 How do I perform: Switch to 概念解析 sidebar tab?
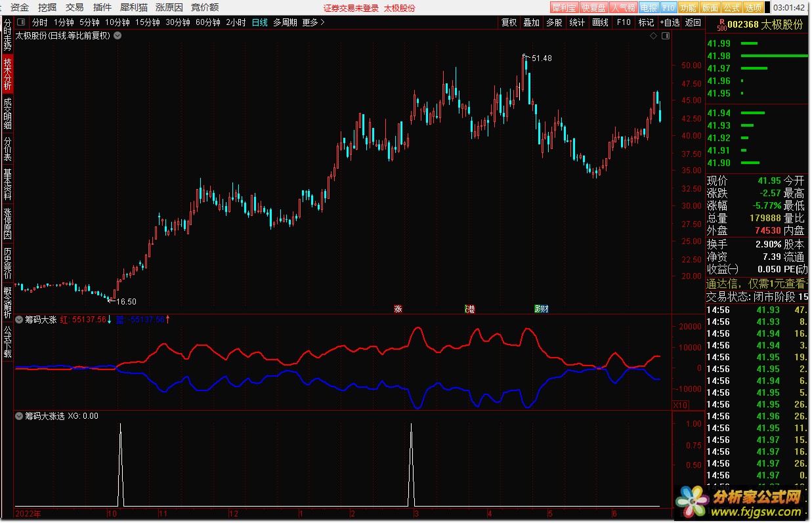7,302
